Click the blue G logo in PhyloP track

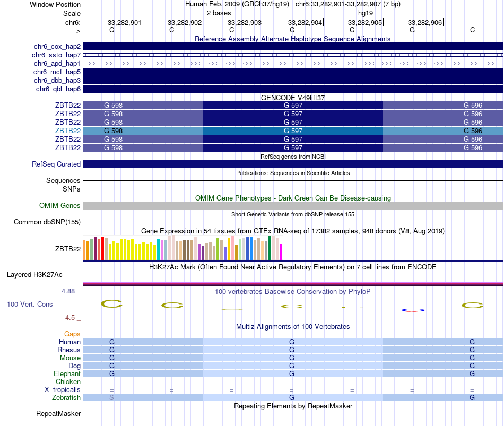(413, 310)
